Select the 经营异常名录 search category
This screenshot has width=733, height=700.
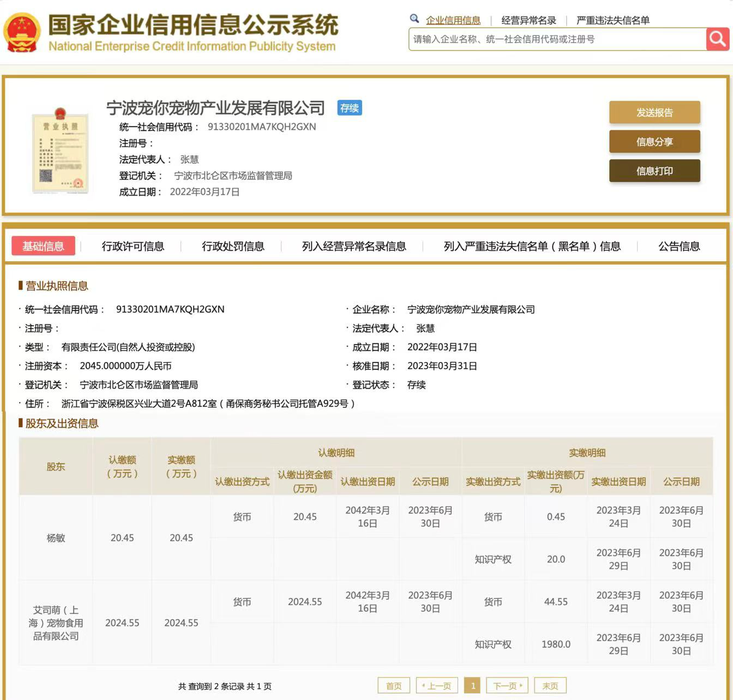tap(528, 20)
